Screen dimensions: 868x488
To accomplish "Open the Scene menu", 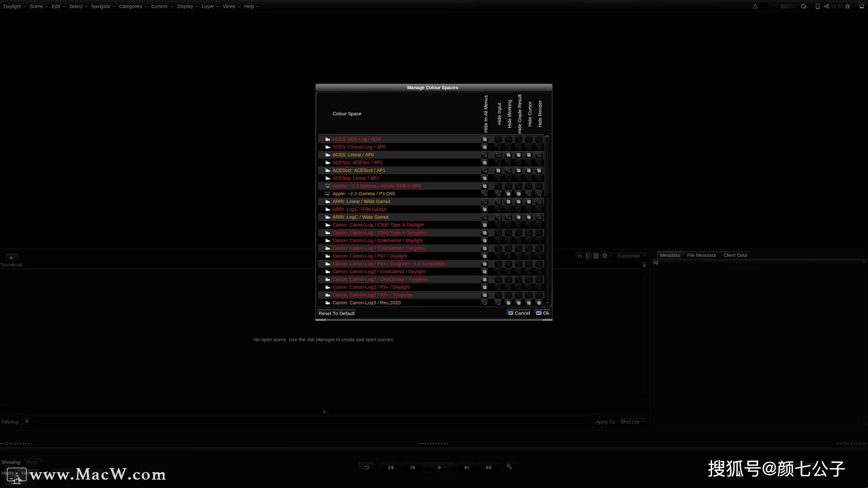I will [x=38, y=6].
